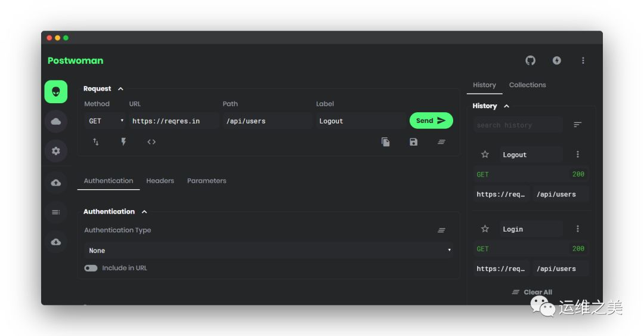Click the swap arrows icon under Method

coord(95,142)
